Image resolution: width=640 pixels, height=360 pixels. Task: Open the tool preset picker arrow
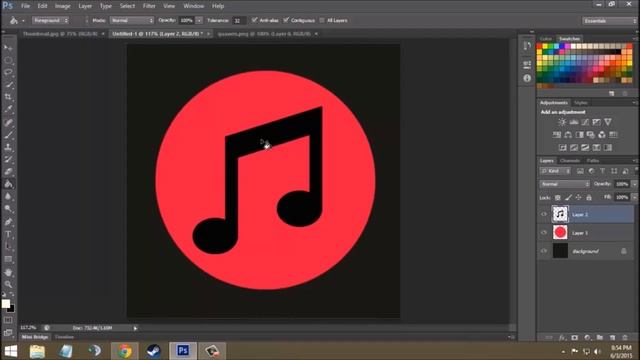click(23, 20)
